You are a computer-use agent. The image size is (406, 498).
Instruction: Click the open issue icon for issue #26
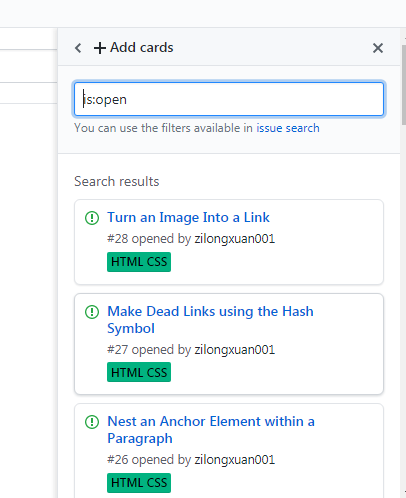(x=92, y=422)
